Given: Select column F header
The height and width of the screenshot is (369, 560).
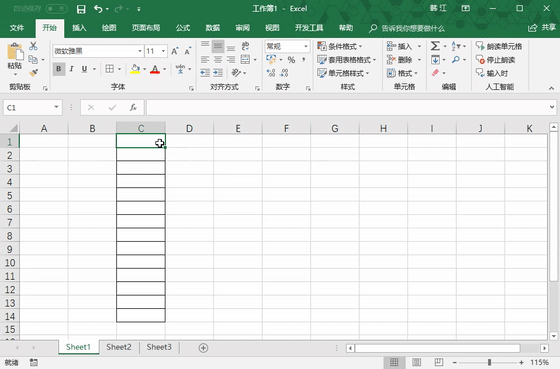Looking at the screenshot, I should pos(286,128).
